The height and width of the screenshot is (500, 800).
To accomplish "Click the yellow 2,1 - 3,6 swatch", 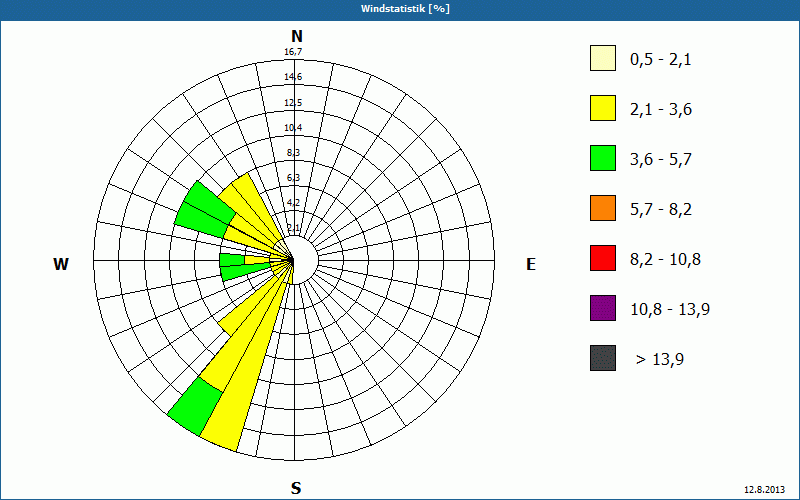I will pyautogui.click(x=603, y=108).
